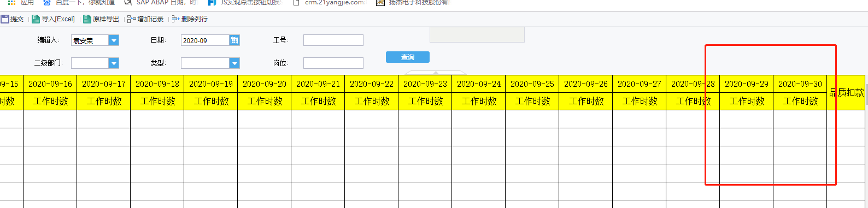Click the empty 二级部门 combo field
Image resolution: width=868 pixels, height=208 pixels.
coord(90,63)
